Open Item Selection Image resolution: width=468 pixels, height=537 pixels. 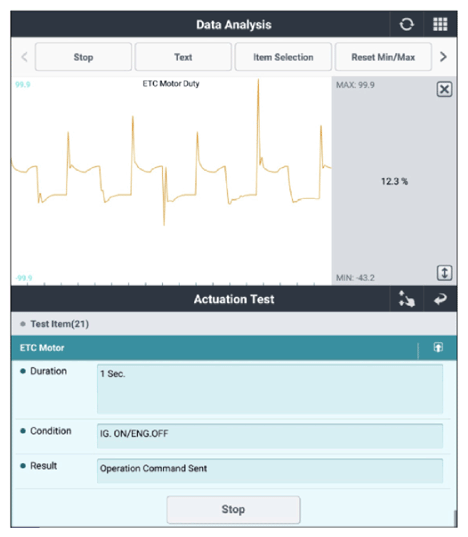(283, 57)
